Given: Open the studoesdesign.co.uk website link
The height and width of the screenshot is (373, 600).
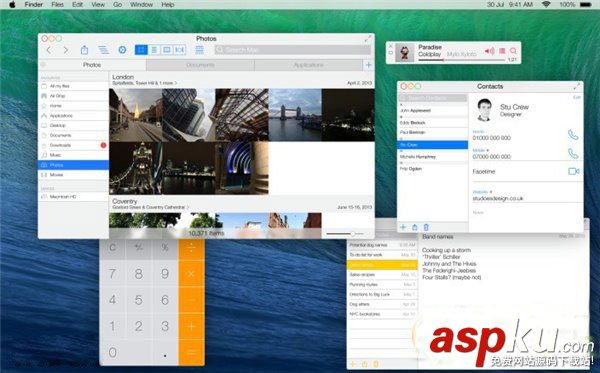Looking at the screenshot, I should [x=497, y=199].
